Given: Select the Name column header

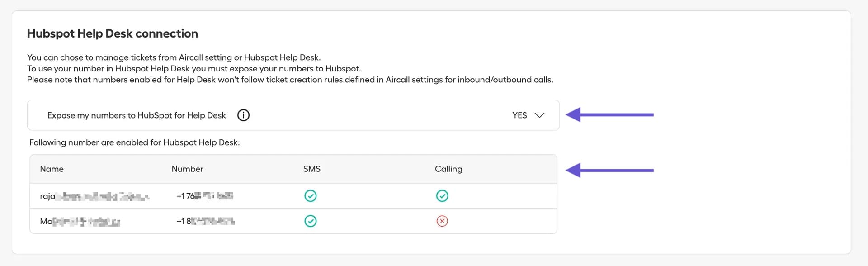Looking at the screenshot, I should pyautogui.click(x=52, y=169).
